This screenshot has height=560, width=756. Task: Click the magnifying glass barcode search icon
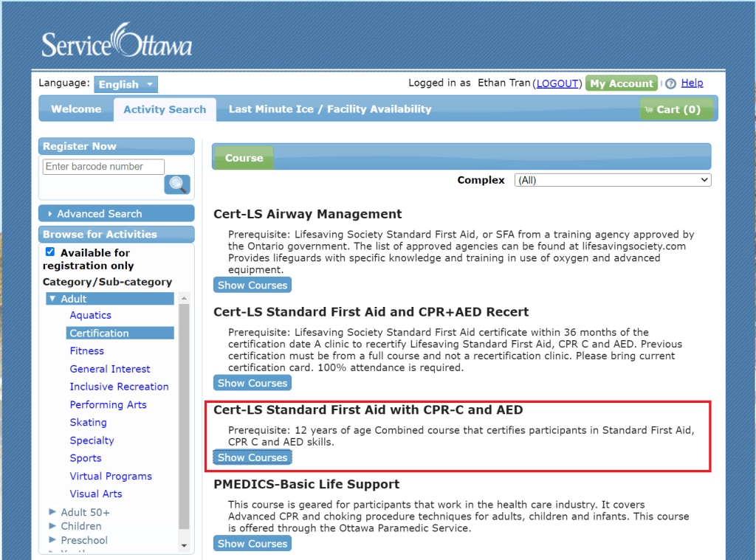click(x=177, y=184)
